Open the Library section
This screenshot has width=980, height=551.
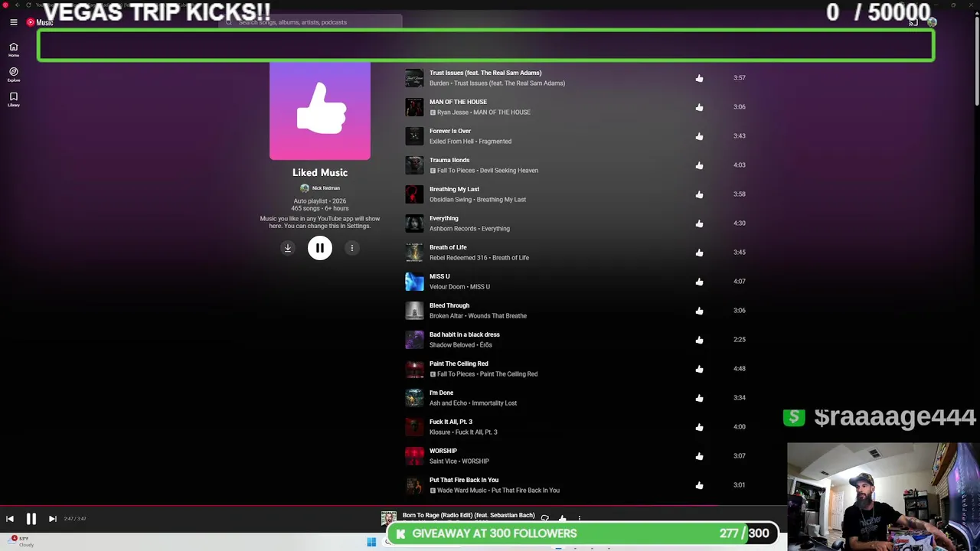(x=13, y=99)
